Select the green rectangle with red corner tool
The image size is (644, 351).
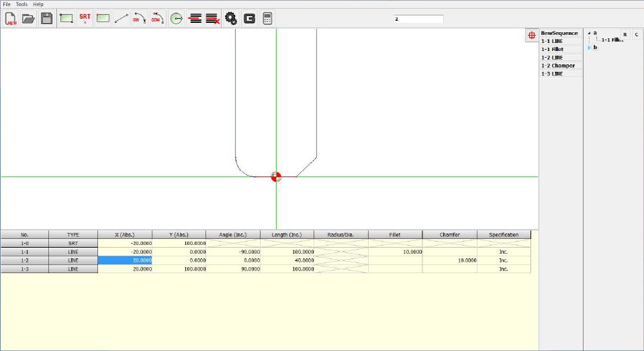pyautogui.click(x=103, y=19)
